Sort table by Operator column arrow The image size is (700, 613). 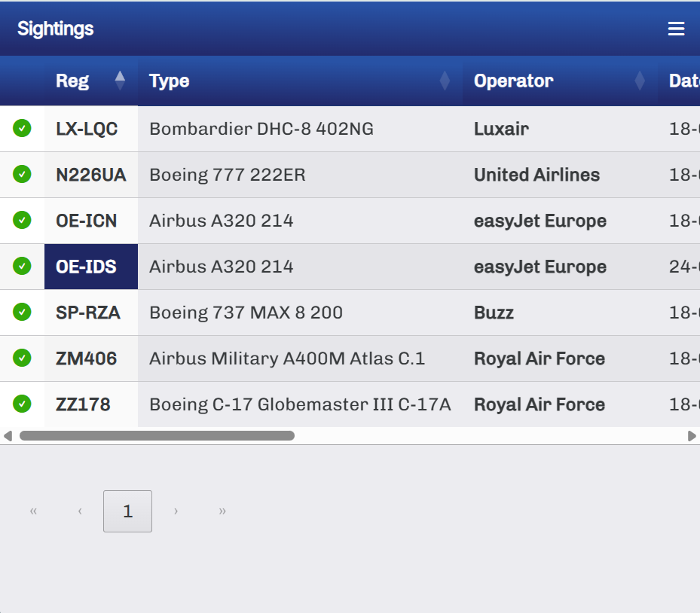point(640,81)
